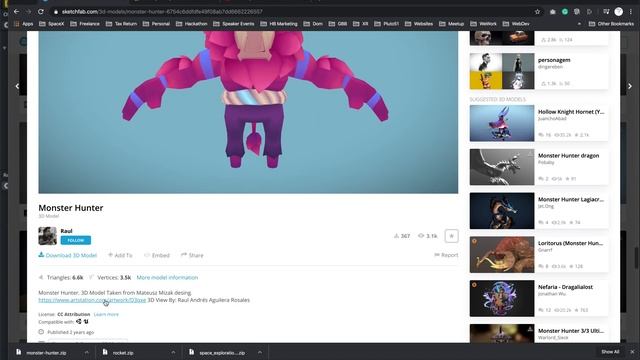Open downloaded monster-hunter.zip file
This screenshot has width=640, height=360.
[45, 353]
